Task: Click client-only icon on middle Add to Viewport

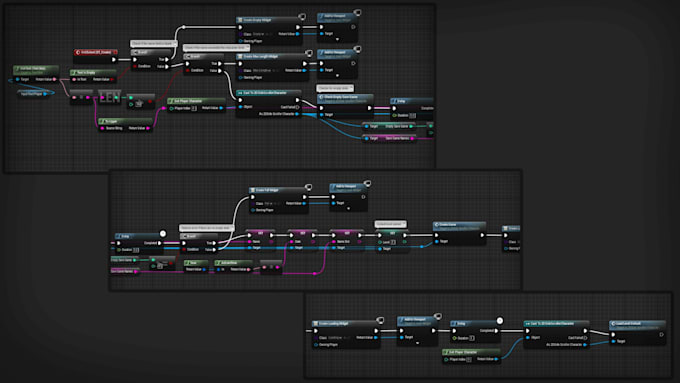Action: pyautogui.click(x=367, y=183)
